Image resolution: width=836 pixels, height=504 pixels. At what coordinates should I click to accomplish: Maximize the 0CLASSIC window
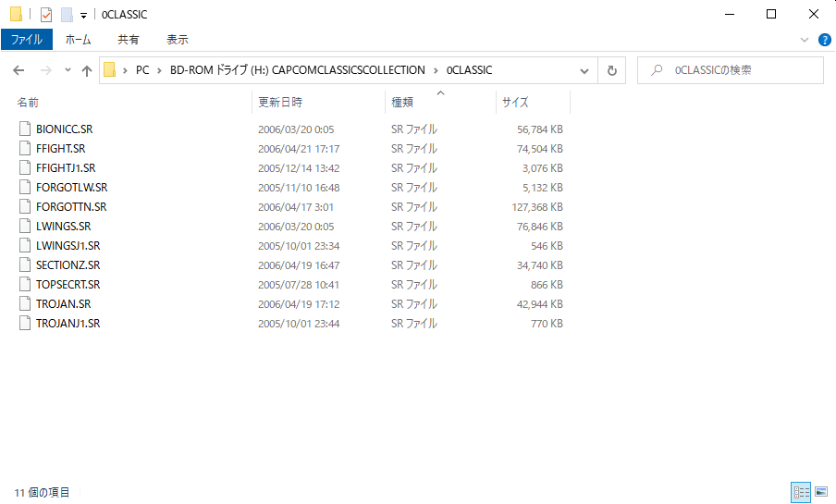click(771, 15)
